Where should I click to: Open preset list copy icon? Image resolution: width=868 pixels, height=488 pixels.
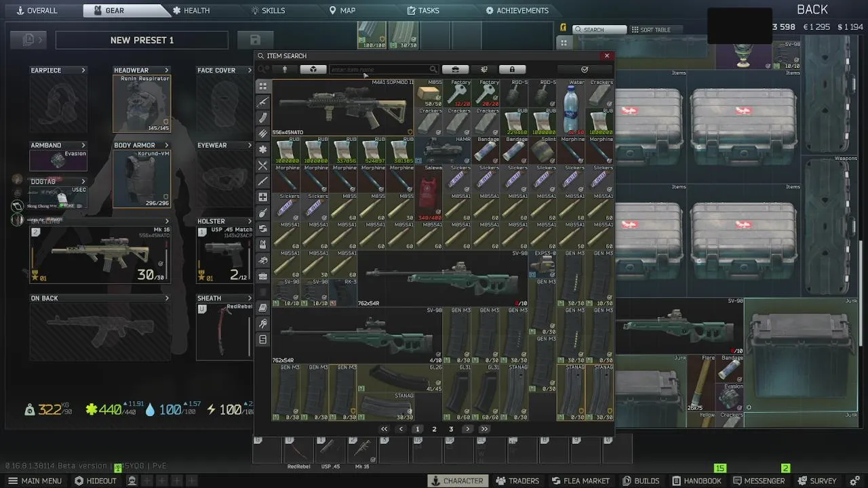point(28,40)
